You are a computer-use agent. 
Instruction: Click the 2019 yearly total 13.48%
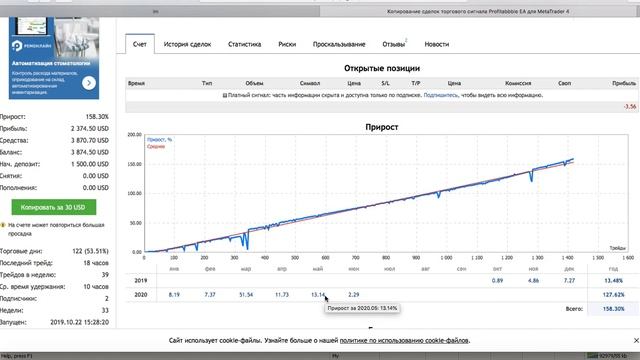613,281
